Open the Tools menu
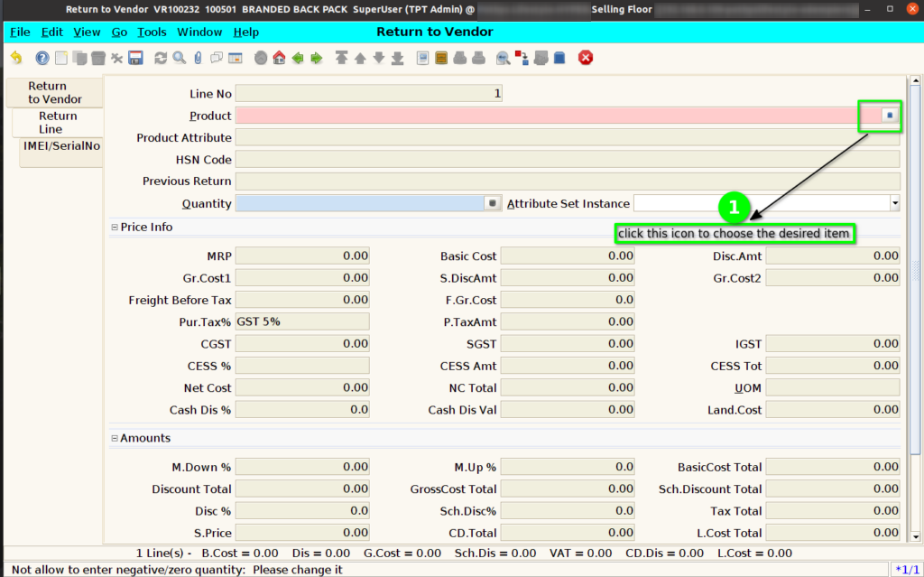The height and width of the screenshot is (577, 924). click(152, 32)
